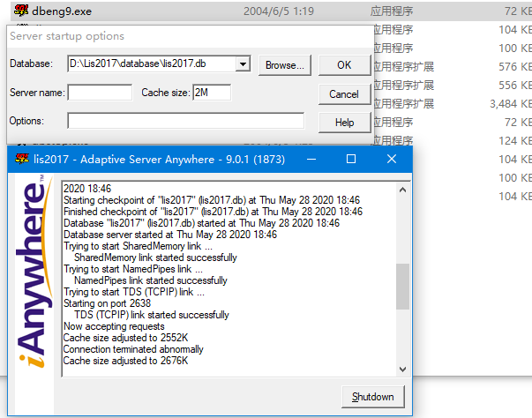
Task: Click log line 'SharedMemory link started successfully'
Action: pos(155,258)
